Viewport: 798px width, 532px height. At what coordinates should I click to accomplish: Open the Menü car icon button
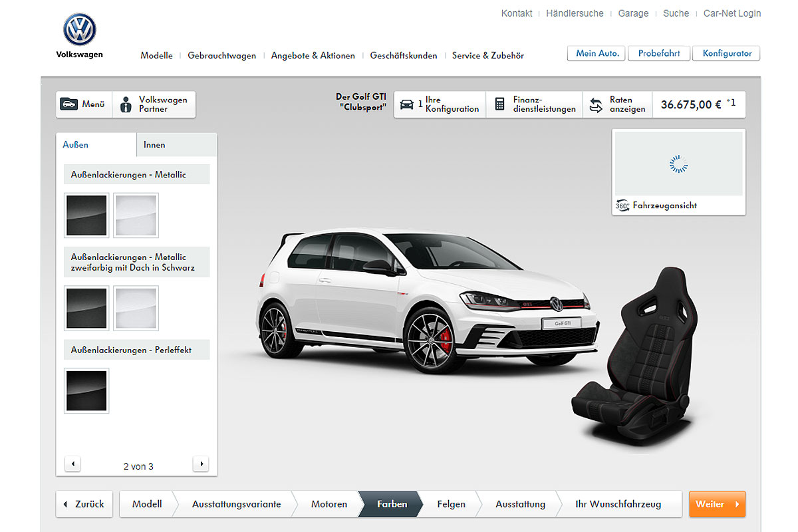[69, 104]
